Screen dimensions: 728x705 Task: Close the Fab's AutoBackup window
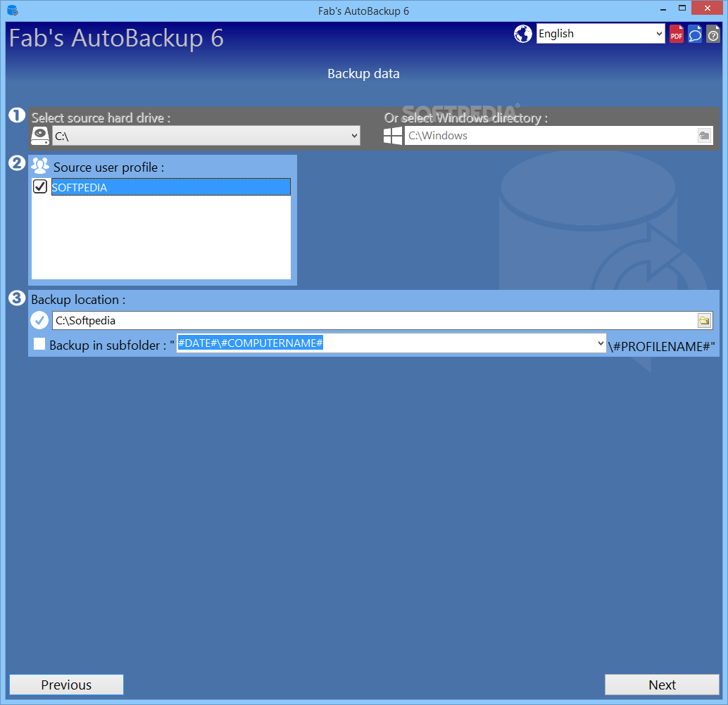point(707,8)
